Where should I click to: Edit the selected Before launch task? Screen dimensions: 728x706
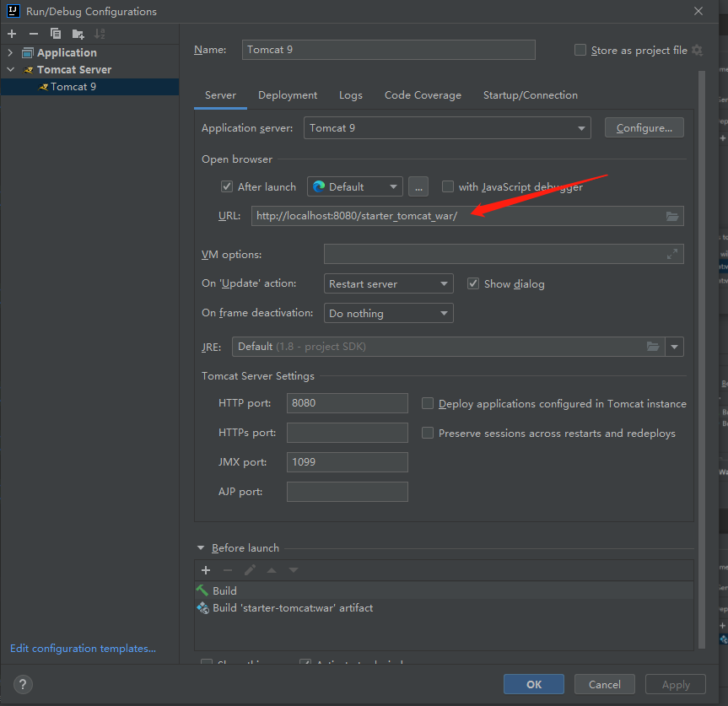point(250,570)
